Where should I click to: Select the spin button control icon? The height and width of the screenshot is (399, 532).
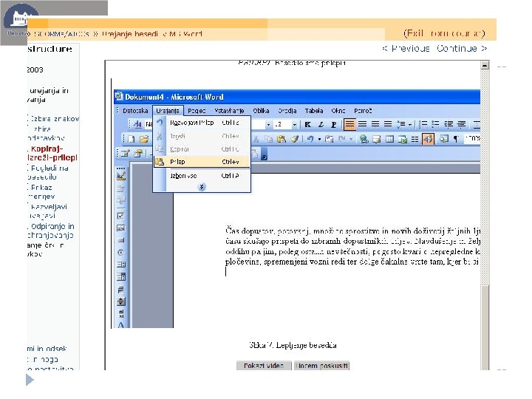120,301
